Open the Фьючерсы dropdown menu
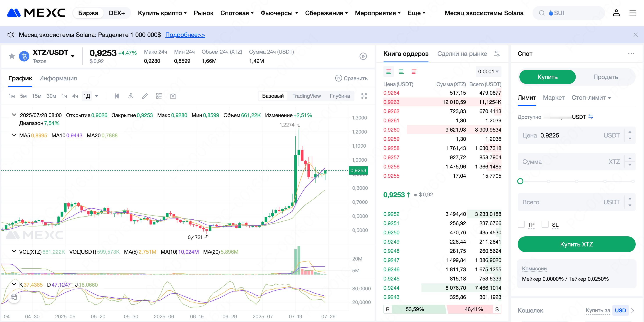The image size is (644, 322). [x=279, y=13]
